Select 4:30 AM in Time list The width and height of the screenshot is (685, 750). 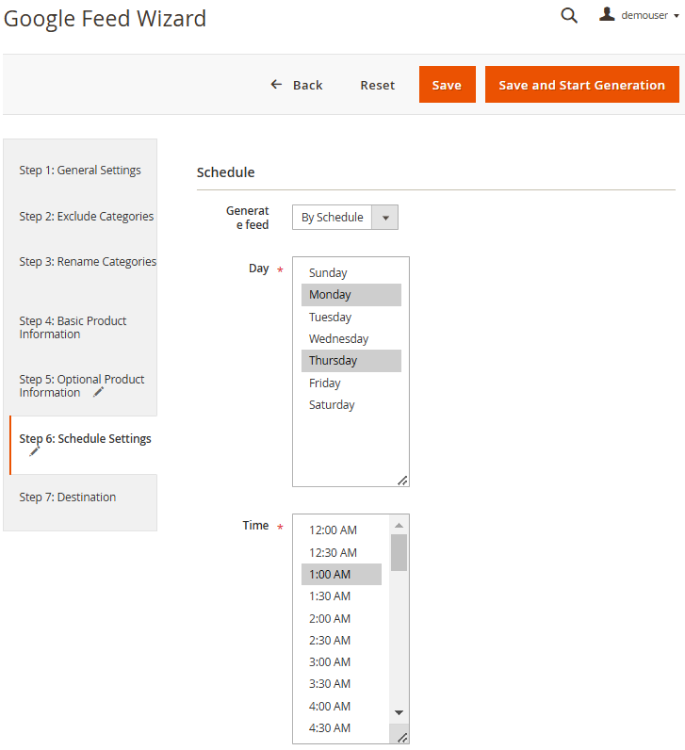[342, 728]
